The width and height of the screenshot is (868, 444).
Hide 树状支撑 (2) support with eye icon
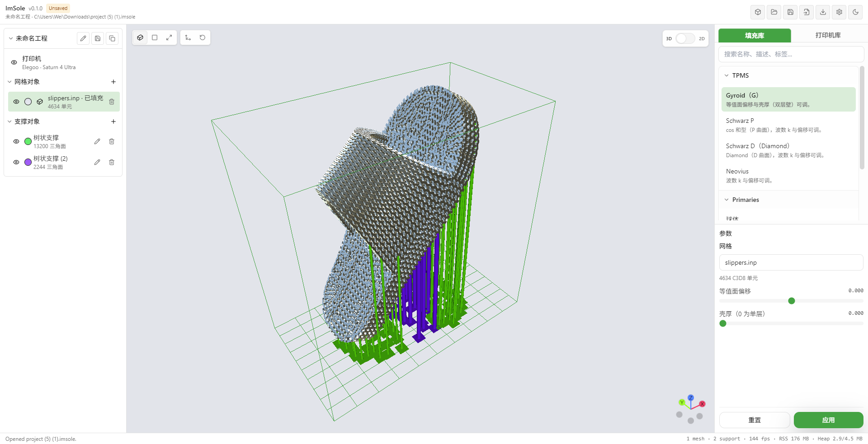click(x=16, y=162)
